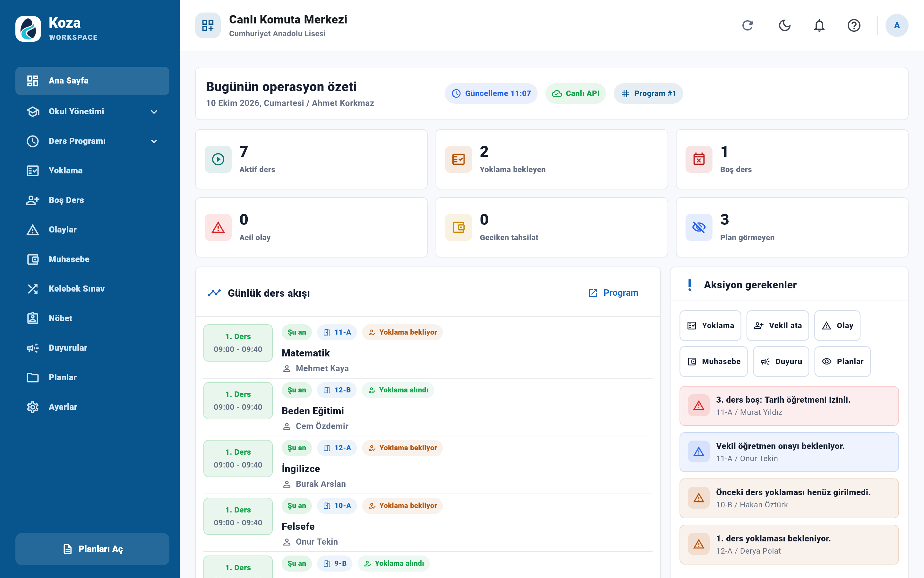This screenshot has height=578, width=924.
Task: Click the Planları Aç button
Action: click(x=92, y=549)
